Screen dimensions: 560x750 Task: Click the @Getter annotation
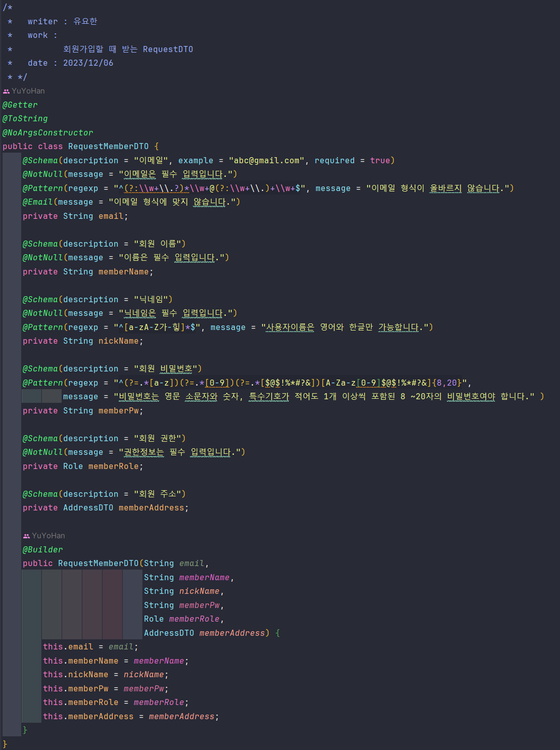pyautogui.click(x=20, y=105)
